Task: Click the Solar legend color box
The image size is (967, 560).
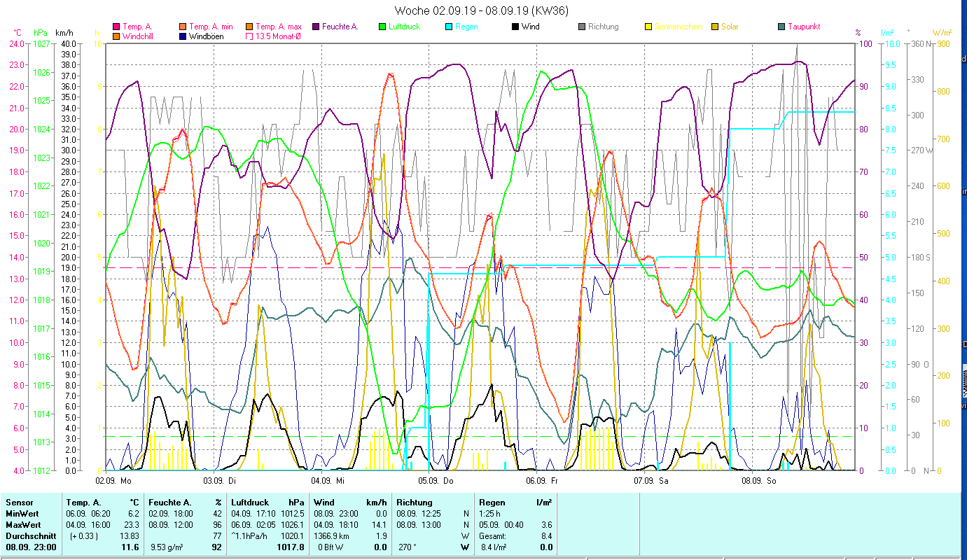Action: 715,27
